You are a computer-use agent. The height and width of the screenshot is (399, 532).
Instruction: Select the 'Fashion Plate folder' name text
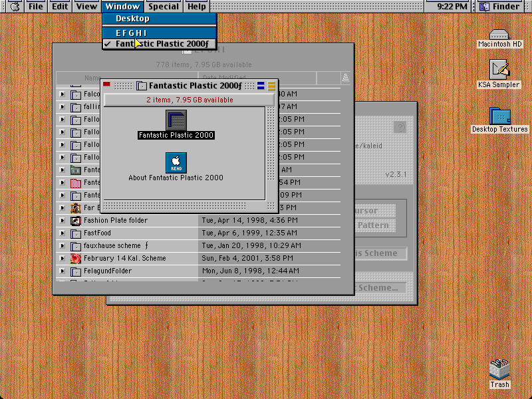click(x=115, y=221)
